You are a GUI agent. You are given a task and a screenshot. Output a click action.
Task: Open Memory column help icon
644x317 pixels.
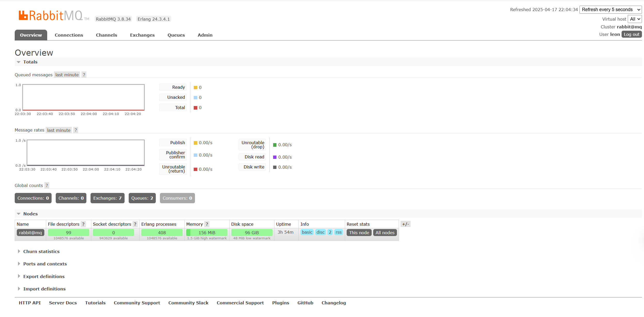pos(207,224)
